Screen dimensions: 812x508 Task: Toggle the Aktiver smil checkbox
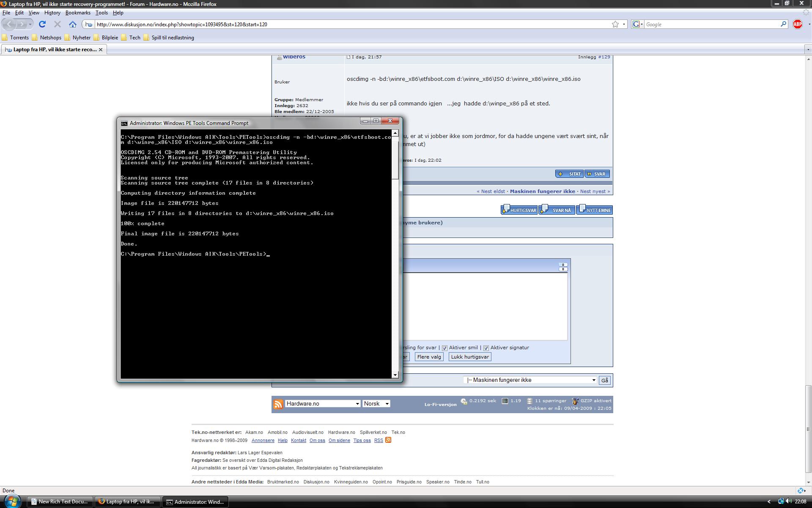coord(444,348)
